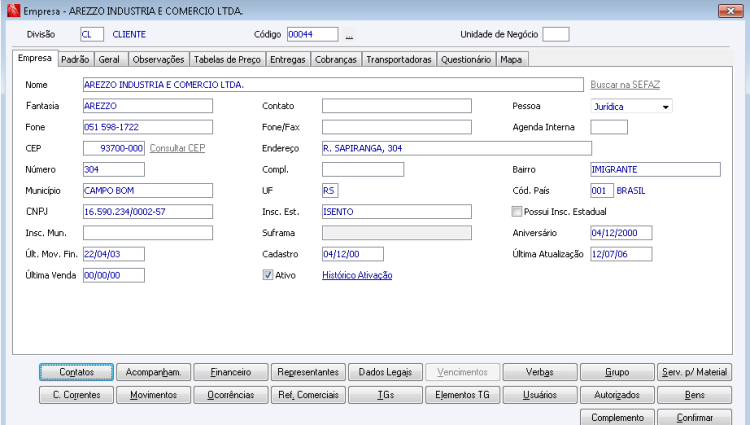Click the Ref. Comerciais button
Screen dimensions: 750x425
point(309,395)
